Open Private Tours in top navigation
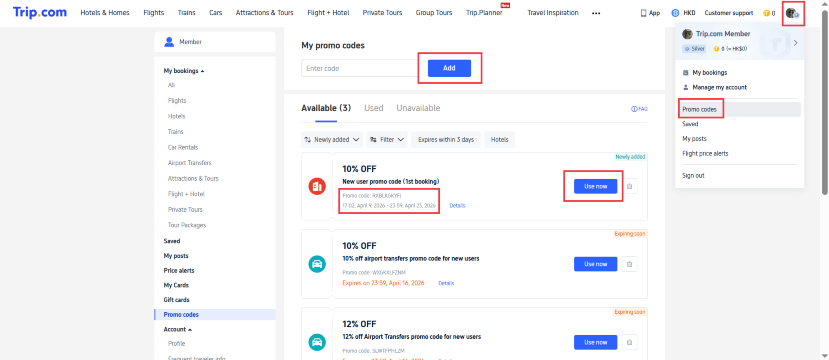 [x=382, y=13]
